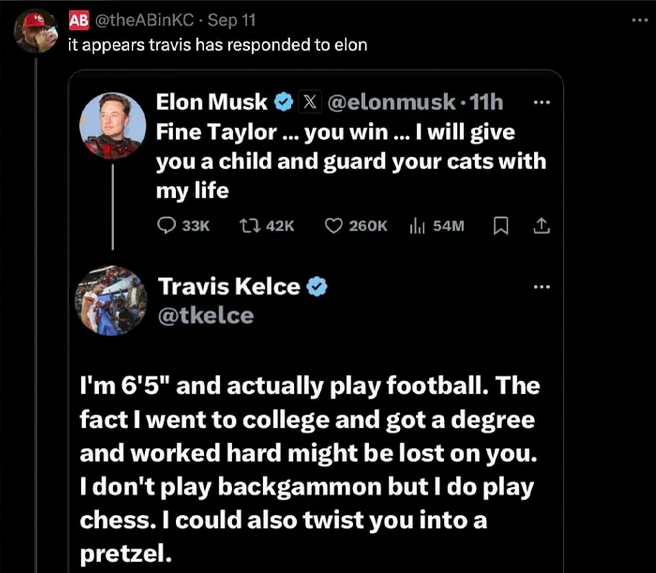Click Travis Kelce's blue verified badge
This screenshot has height=573, width=656.
click(x=317, y=287)
